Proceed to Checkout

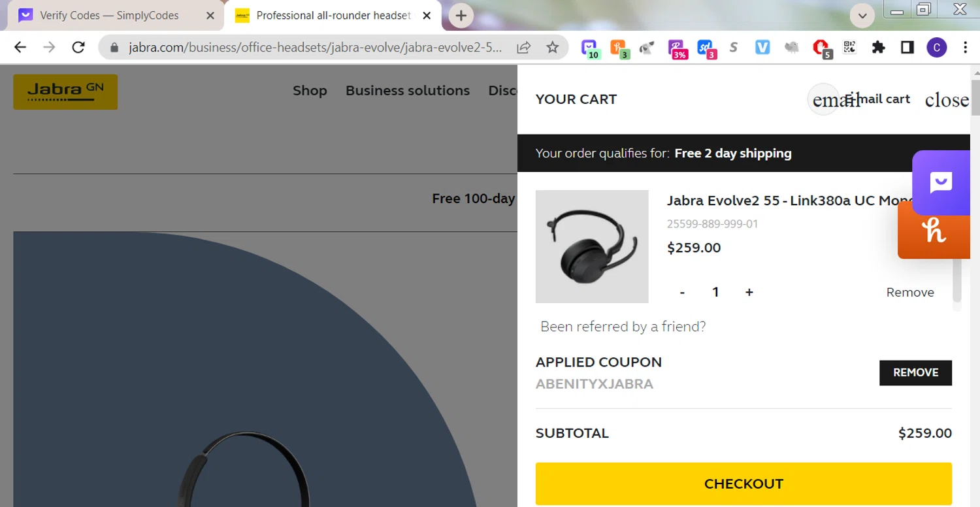(743, 483)
